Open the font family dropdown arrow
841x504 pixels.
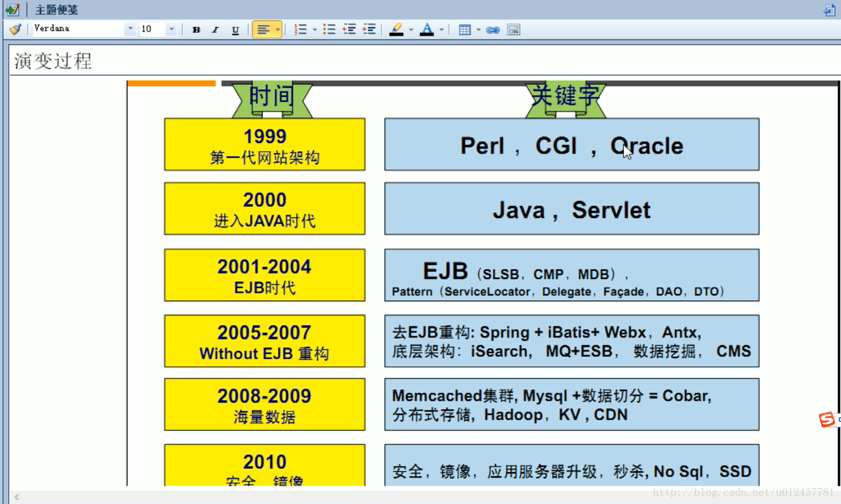tap(130, 29)
